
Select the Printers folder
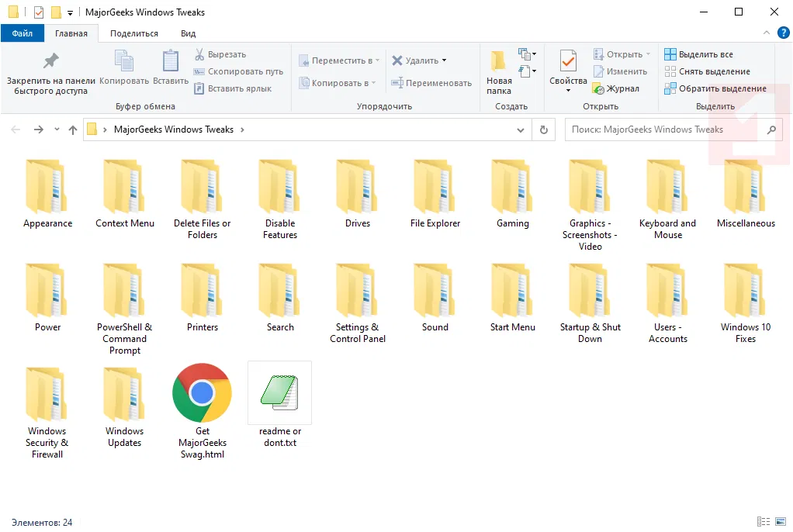click(x=203, y=299)
